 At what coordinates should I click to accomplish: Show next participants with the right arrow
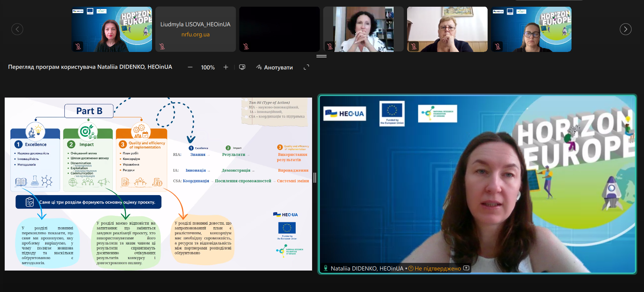click(626, 29)
